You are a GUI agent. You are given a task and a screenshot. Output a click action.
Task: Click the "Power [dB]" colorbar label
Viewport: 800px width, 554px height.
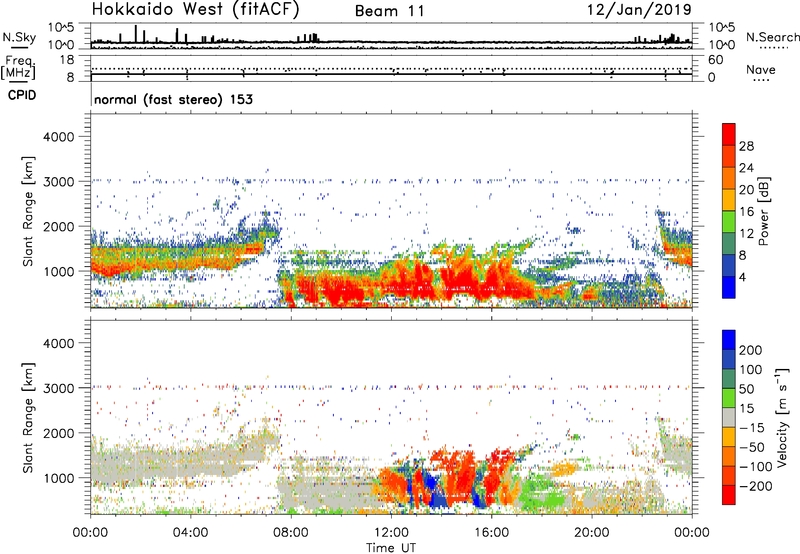point(763,211)
